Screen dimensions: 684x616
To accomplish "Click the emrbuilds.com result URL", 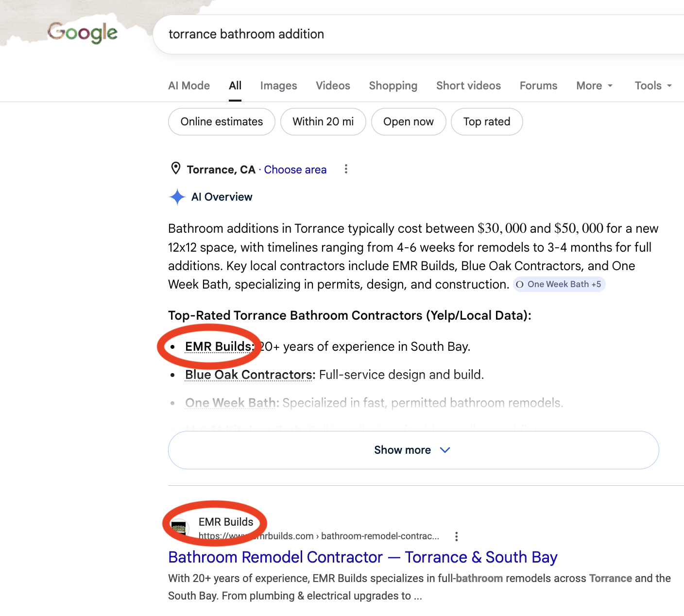I will 319,536.
